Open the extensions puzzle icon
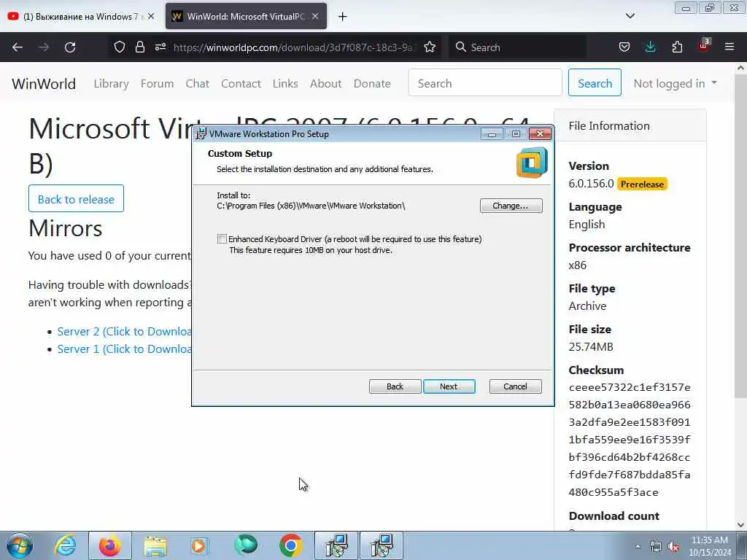 [x=677, y=47]
